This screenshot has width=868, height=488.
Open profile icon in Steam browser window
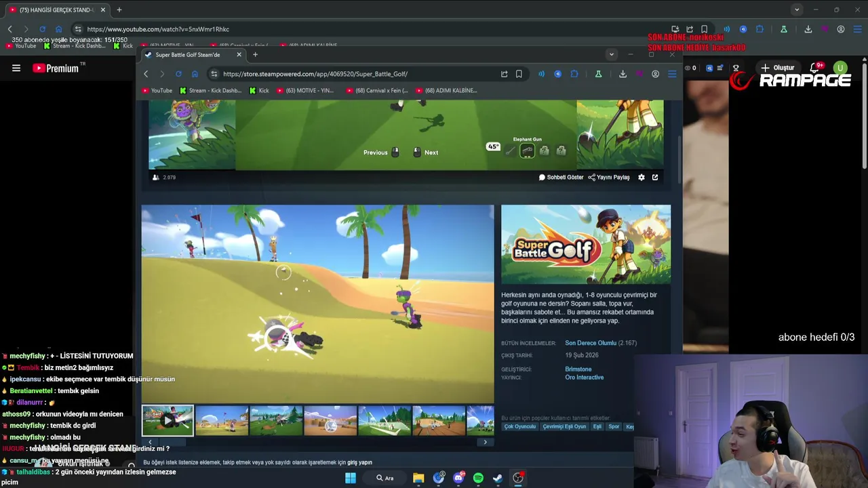tap(655, 74)
